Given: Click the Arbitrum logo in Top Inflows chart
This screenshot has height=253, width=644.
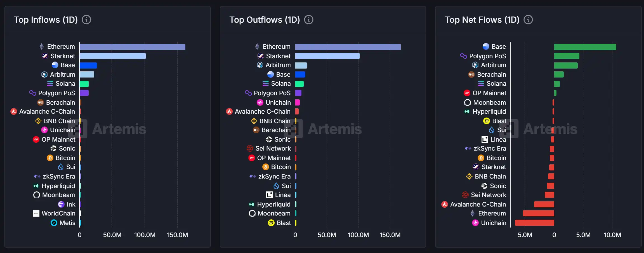Looking at the screenshot, I should click(44, 74).
